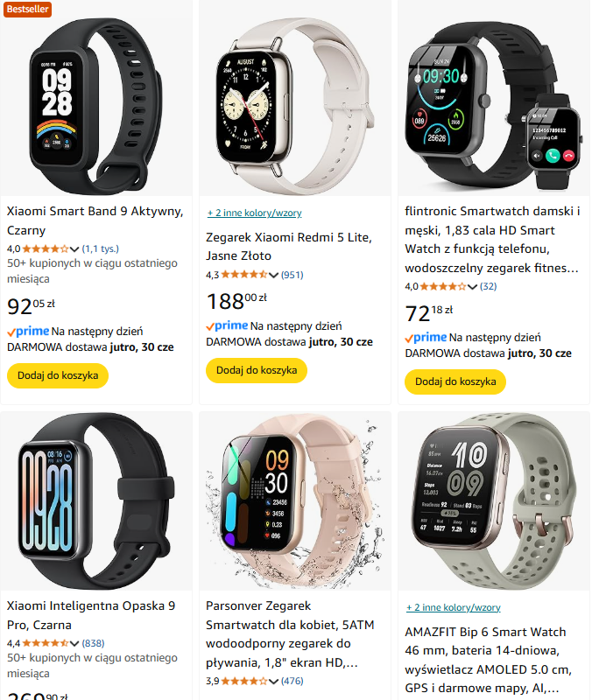Expand rating chevron for flintronic Smartwatch
Viewport: 592px width, 700px height.
tap(472, 287)
